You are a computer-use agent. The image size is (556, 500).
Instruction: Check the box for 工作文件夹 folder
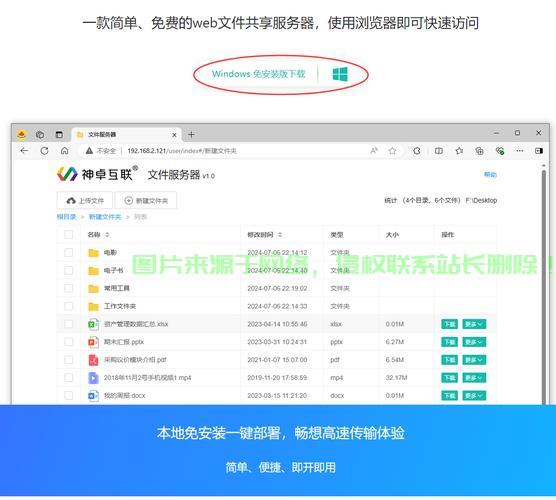(x=68, y=306)
